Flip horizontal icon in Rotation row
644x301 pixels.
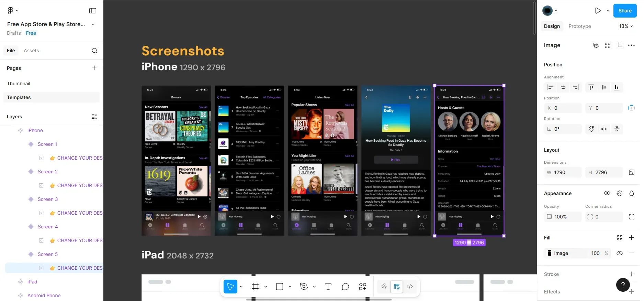tap(604, 129)
